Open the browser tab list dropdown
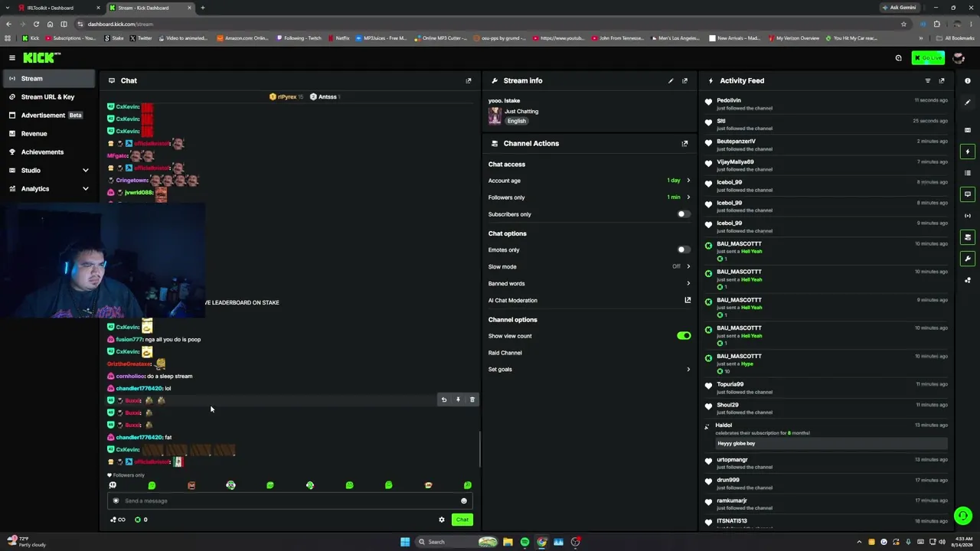The width and height of the screenshot is (980, 551). coord(8,8)
